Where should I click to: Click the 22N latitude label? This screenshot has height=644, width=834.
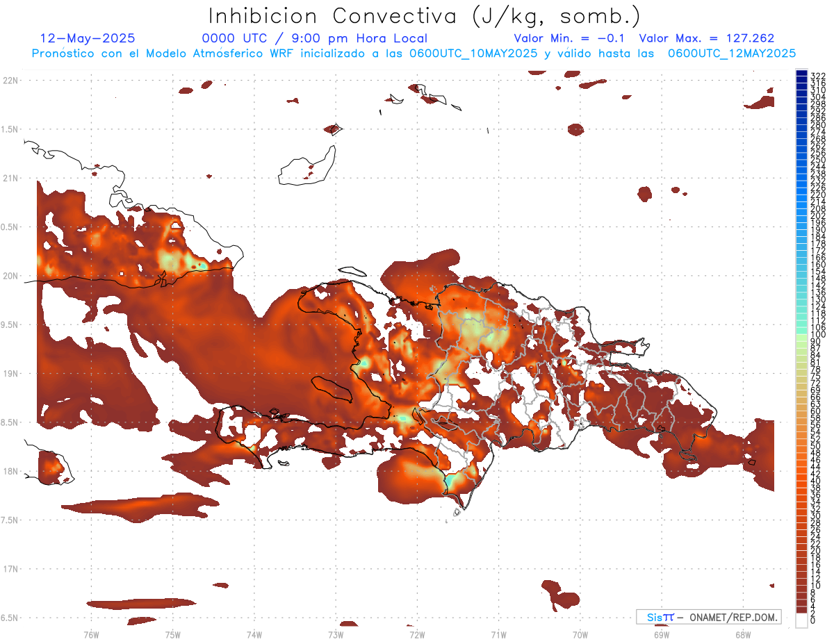11,81
